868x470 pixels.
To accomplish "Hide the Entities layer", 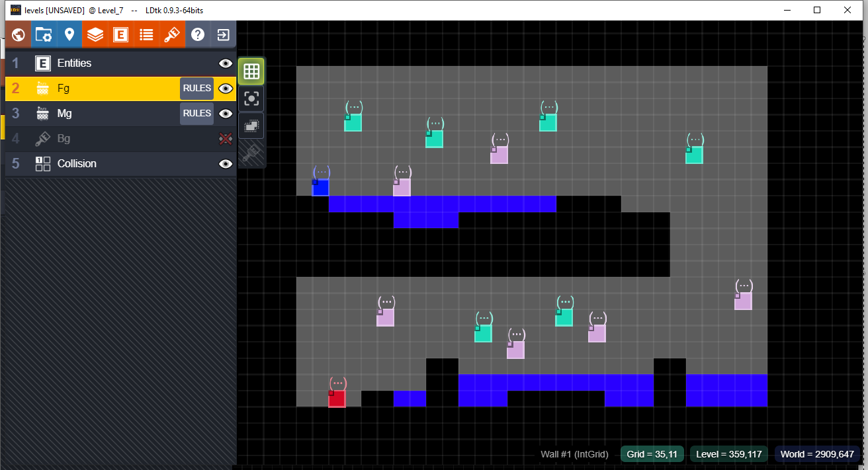I will [x=226, y=63].
